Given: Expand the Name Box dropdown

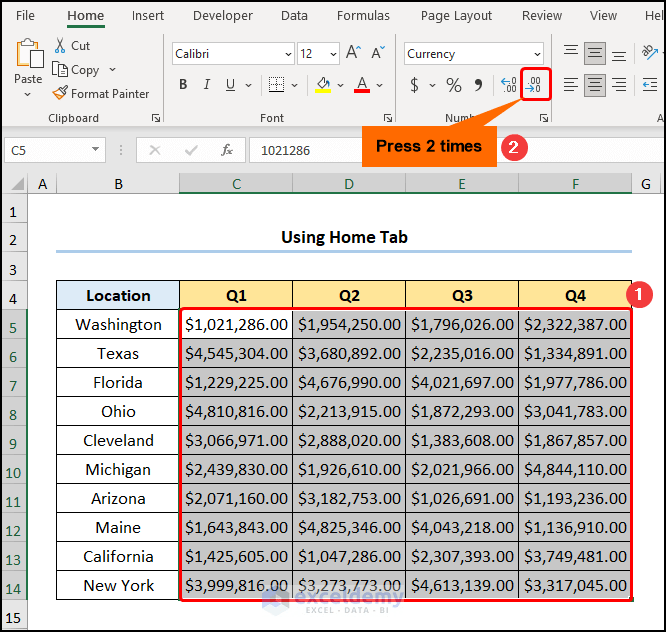Looking at the screenshot, I should pos(95,149).
